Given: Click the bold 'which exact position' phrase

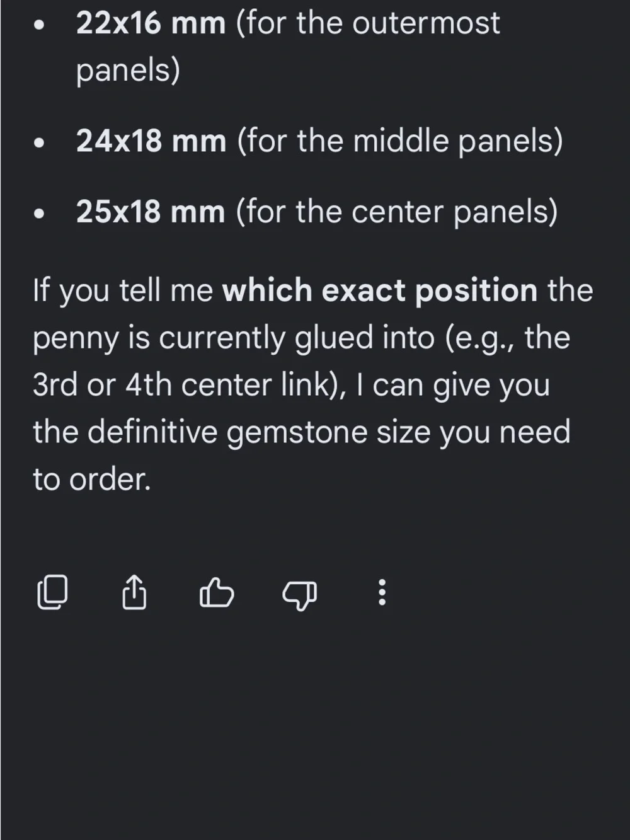Looking at the screenshot, I should tap(380, 291).
